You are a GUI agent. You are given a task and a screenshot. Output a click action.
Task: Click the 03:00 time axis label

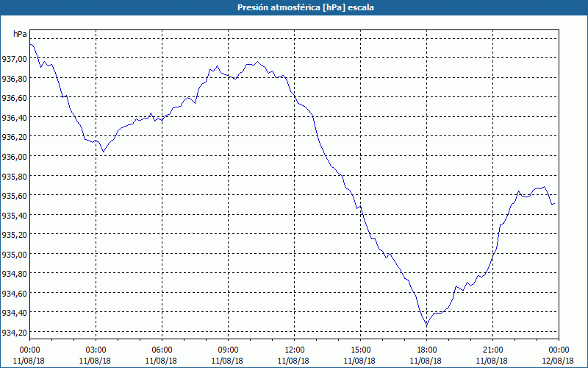(96, 350)
